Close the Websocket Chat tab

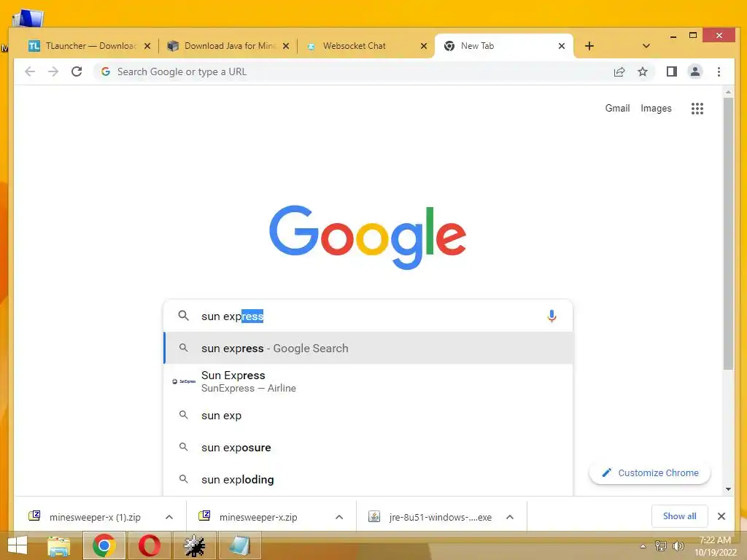pos(424,46)
